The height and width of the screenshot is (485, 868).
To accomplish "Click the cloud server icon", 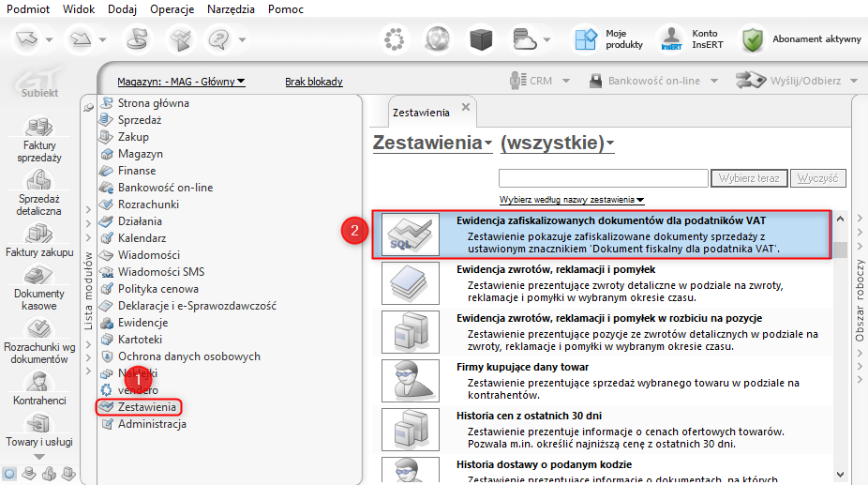I will [x=524, y=39].
